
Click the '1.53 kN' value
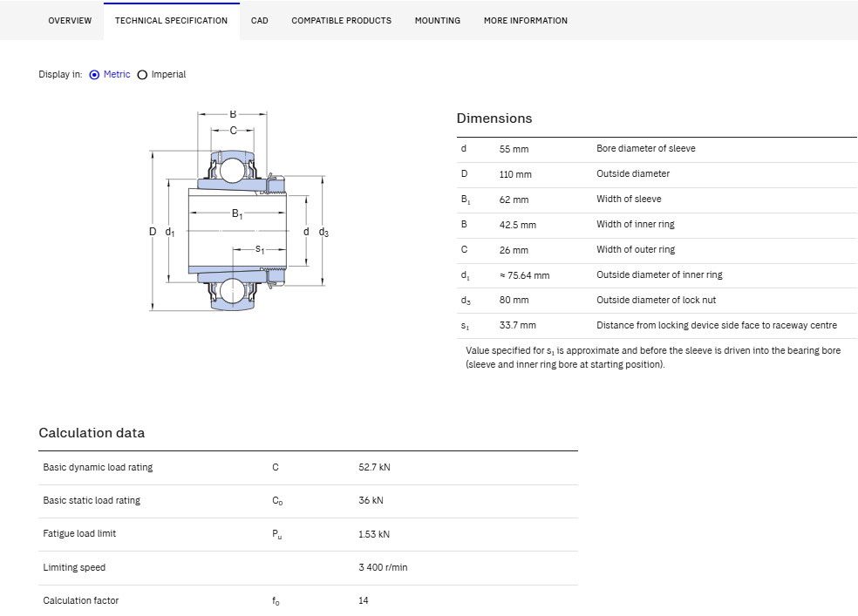point(374,535)
